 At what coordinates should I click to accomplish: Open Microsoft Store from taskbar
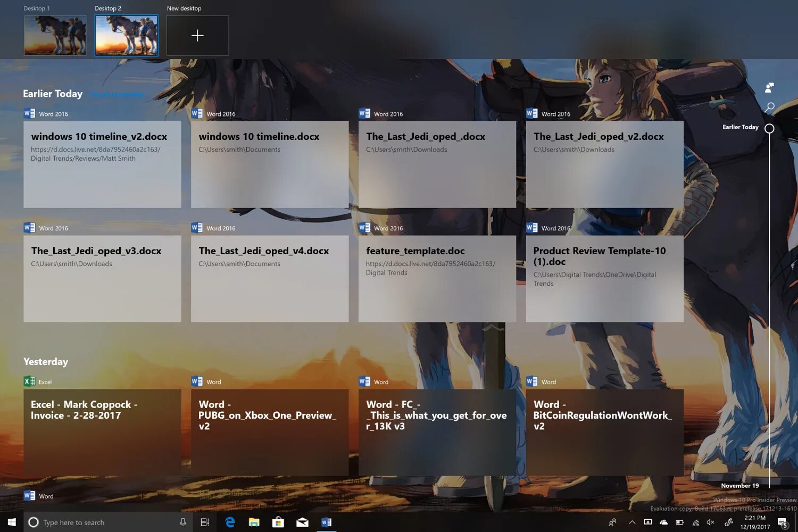point(278,522)
